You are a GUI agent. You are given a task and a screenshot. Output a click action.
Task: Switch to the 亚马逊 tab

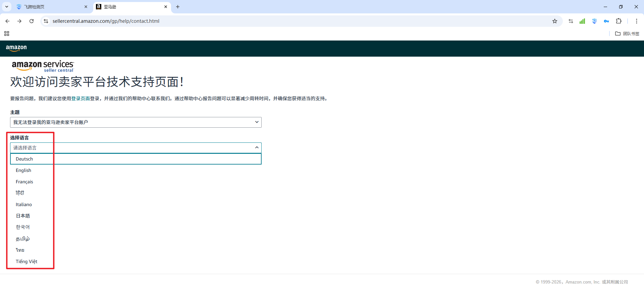point(132,7)
